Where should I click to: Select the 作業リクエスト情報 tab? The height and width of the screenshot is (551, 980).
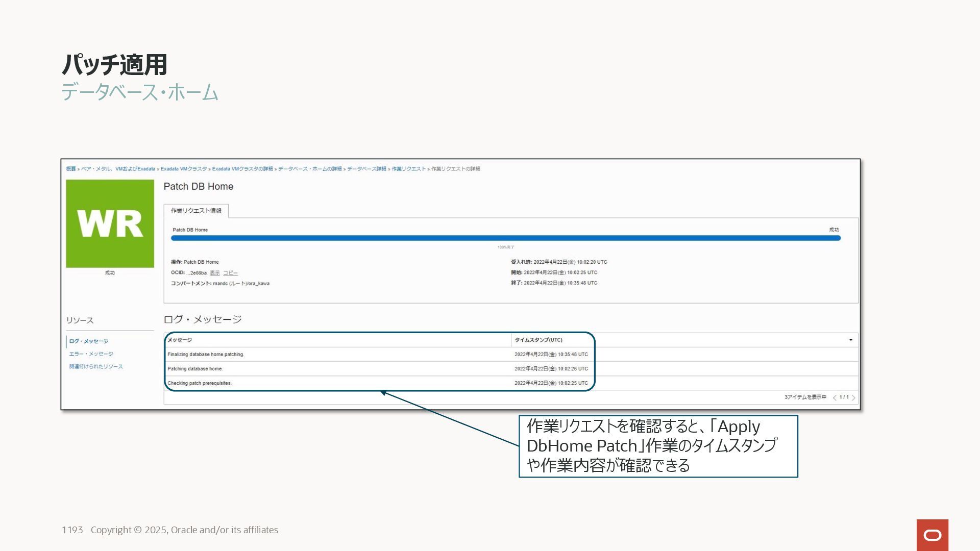pyautogui.click(x=196, y=211)
